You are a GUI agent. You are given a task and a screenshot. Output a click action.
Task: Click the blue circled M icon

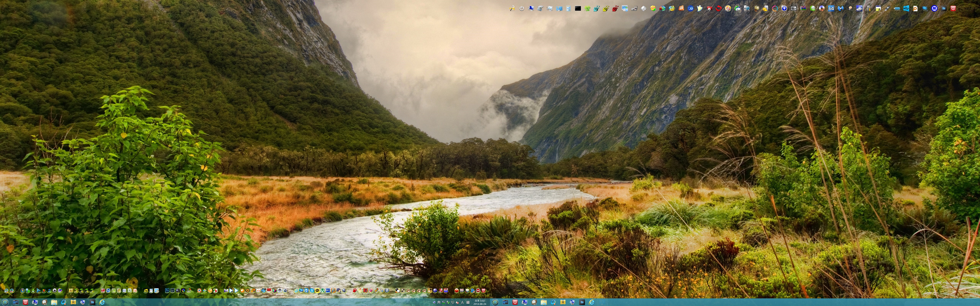pyautogui.click(x=934, y=8)
